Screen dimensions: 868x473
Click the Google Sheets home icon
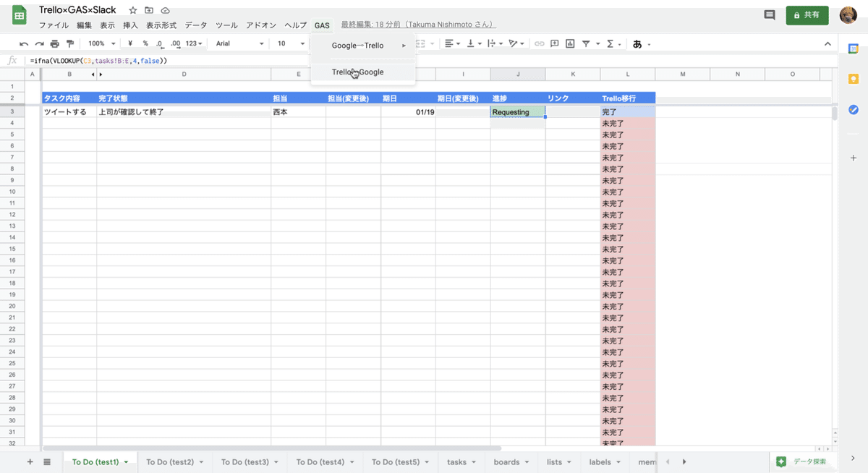[20, 15]
